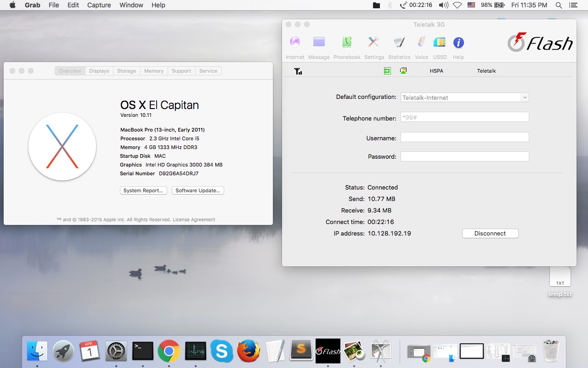Open the Internet section in Teletalk 3G

(x=295, y=47)
